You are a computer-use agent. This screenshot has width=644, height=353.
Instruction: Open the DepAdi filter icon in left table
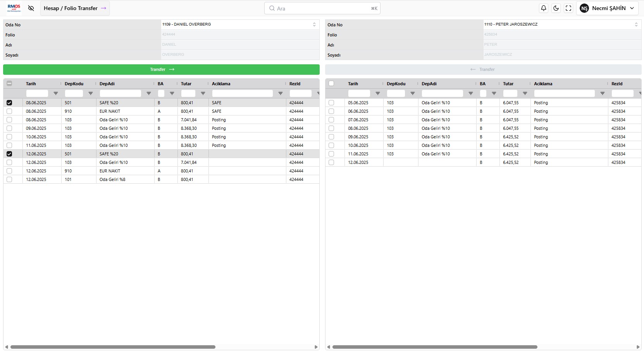149,93
